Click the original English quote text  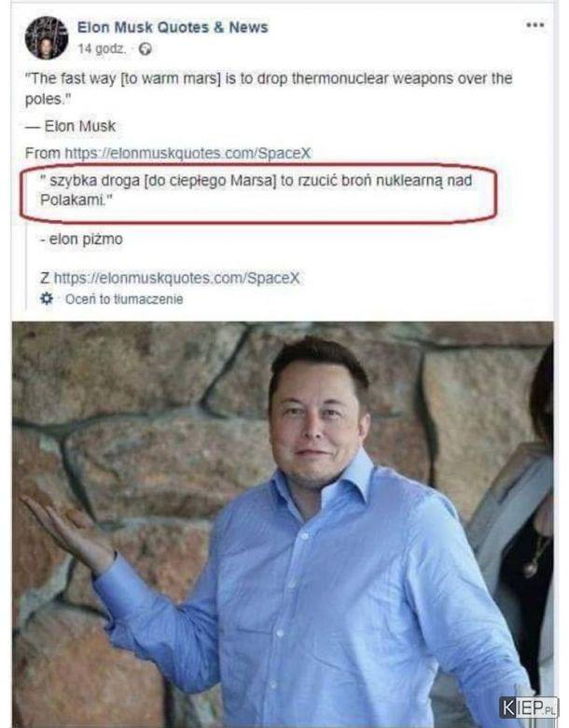click(x=269, y=89)
